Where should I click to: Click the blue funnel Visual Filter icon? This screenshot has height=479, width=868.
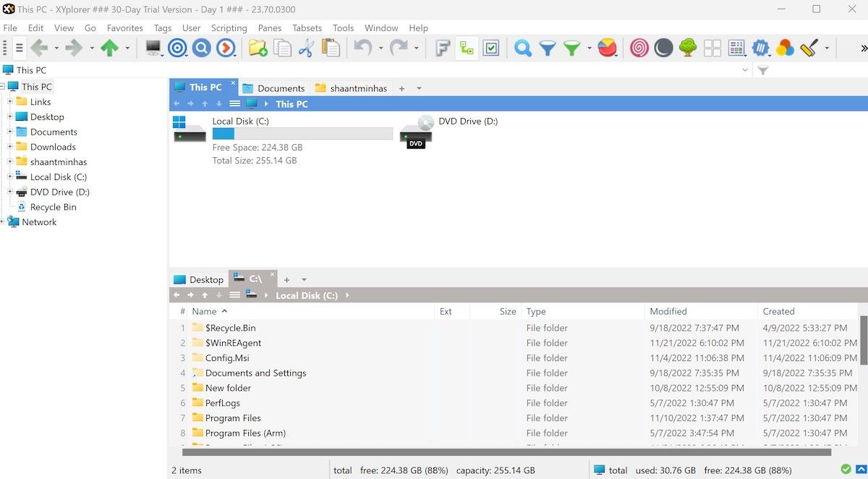pyautogui.click(x=548, y=48)
